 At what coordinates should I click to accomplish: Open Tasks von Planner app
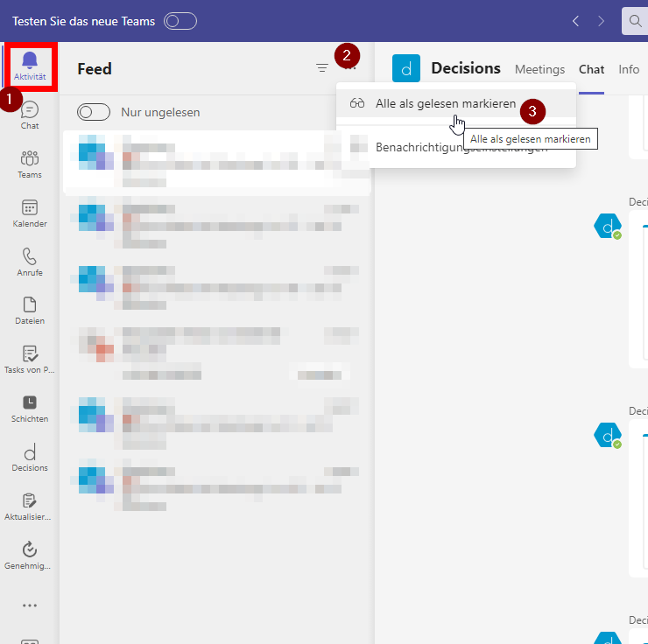[x=30, y=360]
